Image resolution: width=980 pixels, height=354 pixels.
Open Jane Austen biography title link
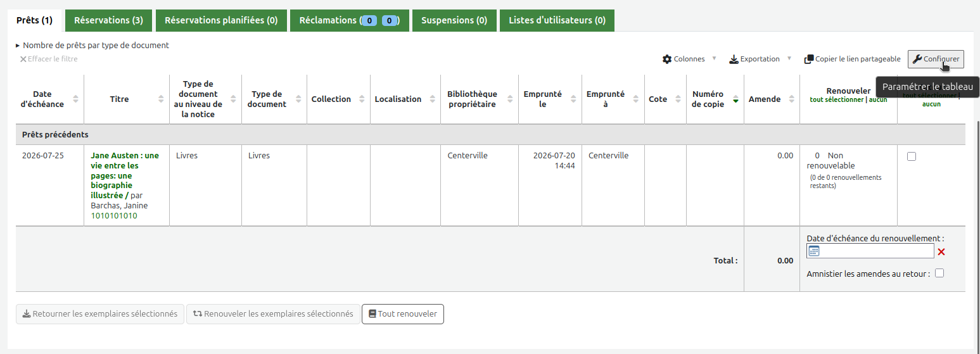coord(125,175)
